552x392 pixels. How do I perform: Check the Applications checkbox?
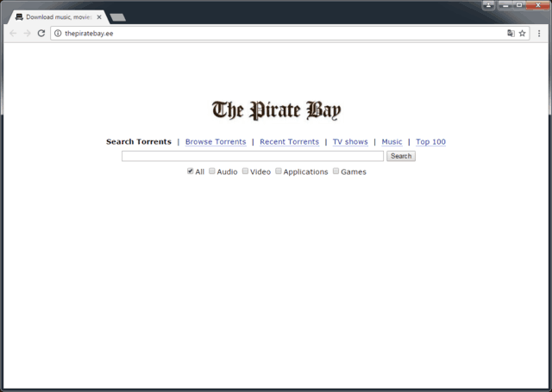[x=278, y=171]
